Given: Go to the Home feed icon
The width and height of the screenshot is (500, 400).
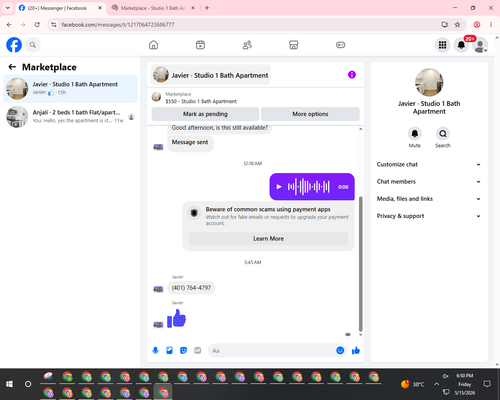Looking at the screenshot, I should 153,45.
